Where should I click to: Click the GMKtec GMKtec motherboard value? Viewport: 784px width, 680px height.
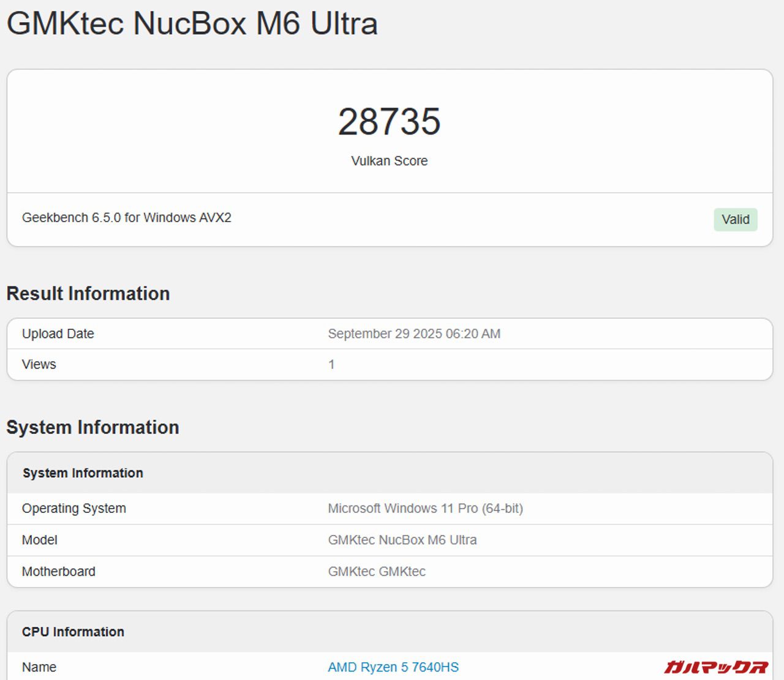[x=377, y=572]
